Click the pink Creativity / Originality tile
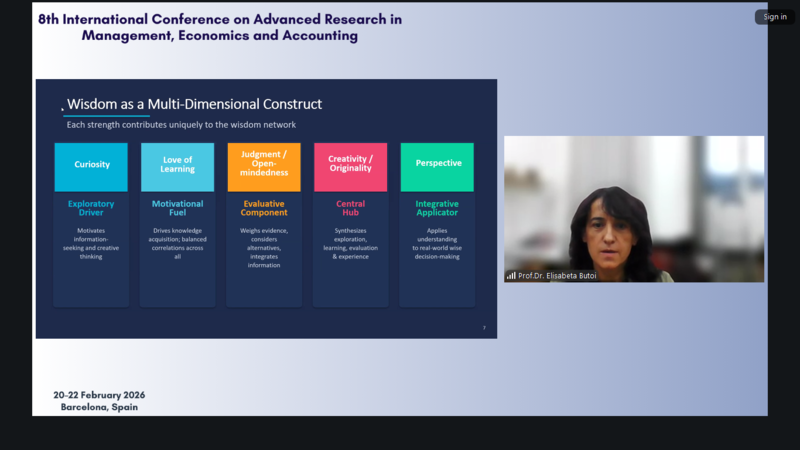 click(x=350, y=165)
